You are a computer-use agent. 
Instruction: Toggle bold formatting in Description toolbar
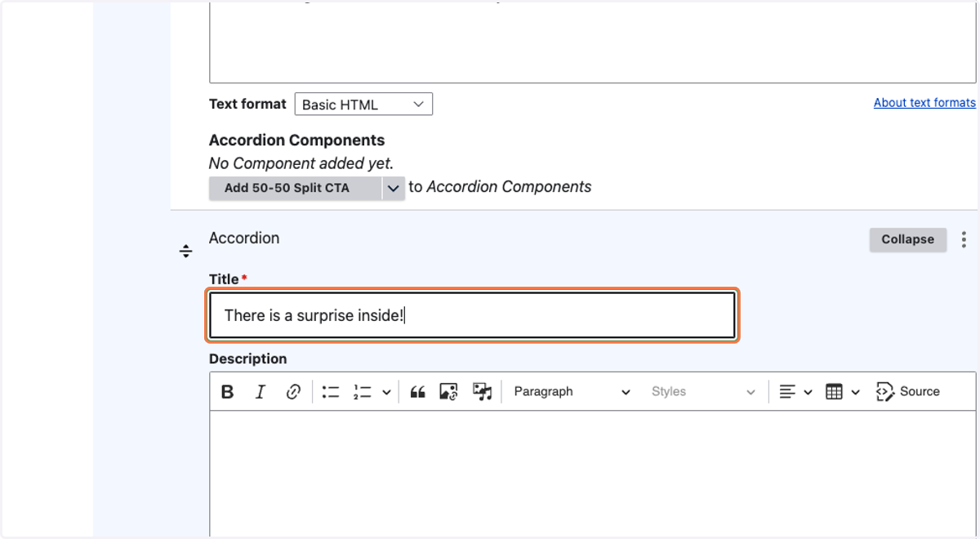228,392
